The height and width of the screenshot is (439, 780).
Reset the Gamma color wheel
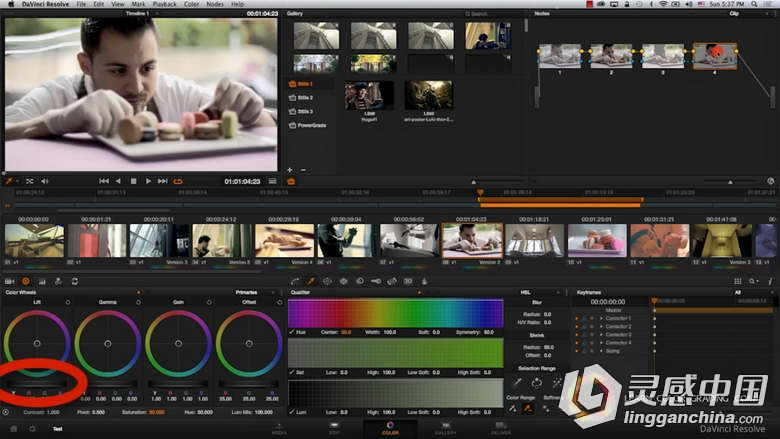[138, 302]
